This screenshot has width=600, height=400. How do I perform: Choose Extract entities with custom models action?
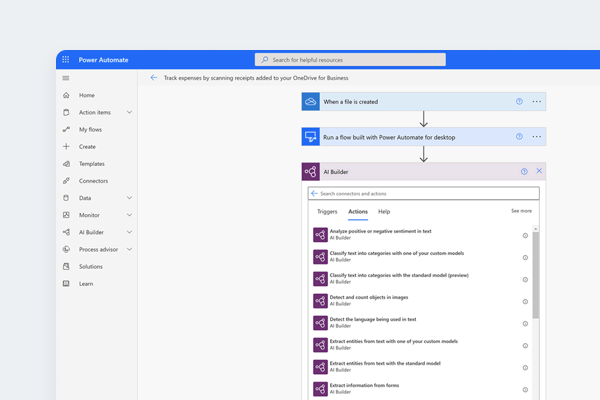(x=420, y=344)
